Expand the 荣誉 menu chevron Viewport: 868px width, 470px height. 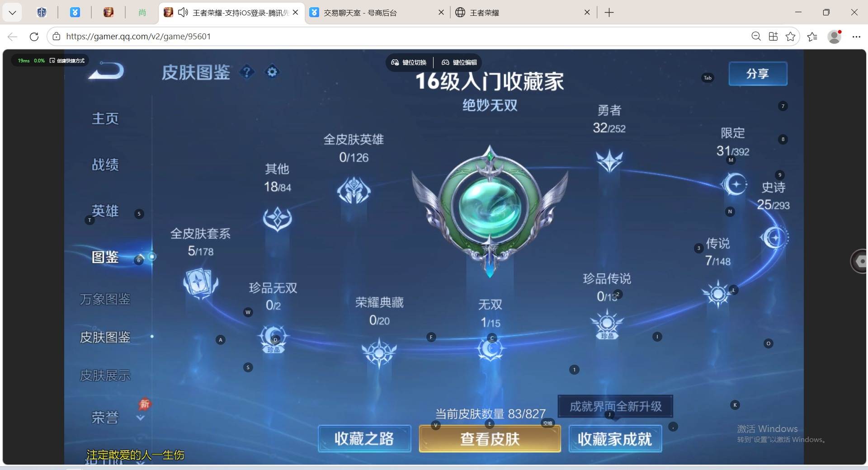[x=141, y=418]
